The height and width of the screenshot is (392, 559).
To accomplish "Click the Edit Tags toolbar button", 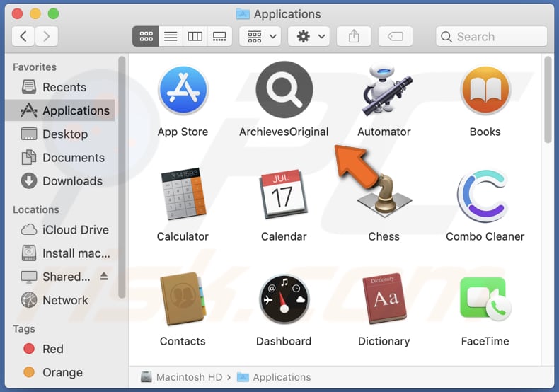I will [396, 36].
